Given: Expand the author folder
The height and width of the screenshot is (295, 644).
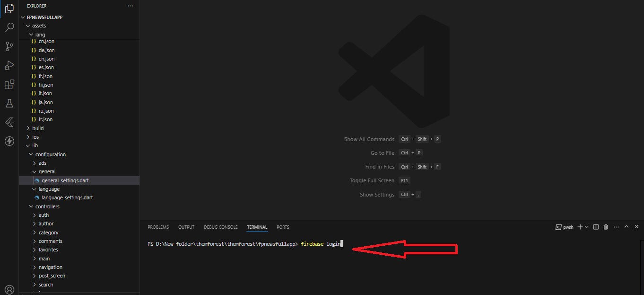Looking at the screenshot, I should tap(79, 223).
